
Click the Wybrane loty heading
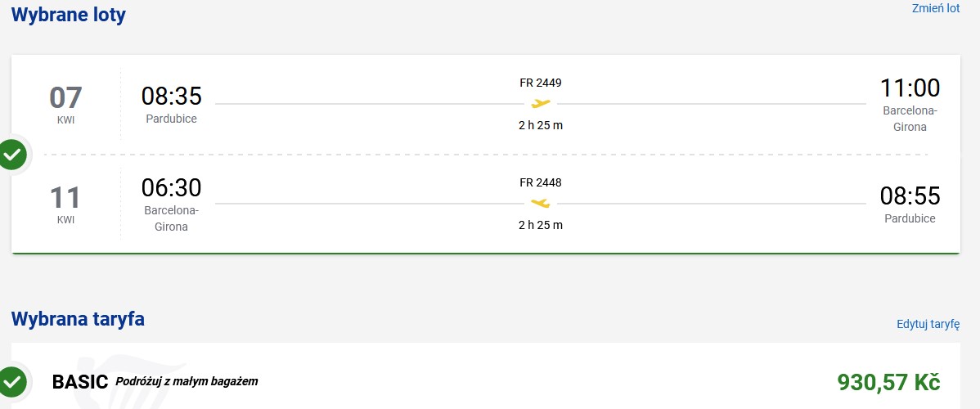(x=69, y=15)
